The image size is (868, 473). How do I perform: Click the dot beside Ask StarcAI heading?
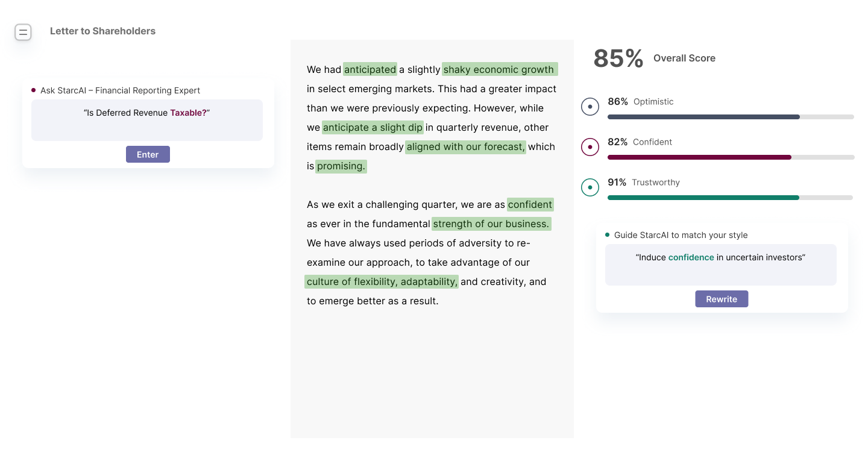point(34,90)
